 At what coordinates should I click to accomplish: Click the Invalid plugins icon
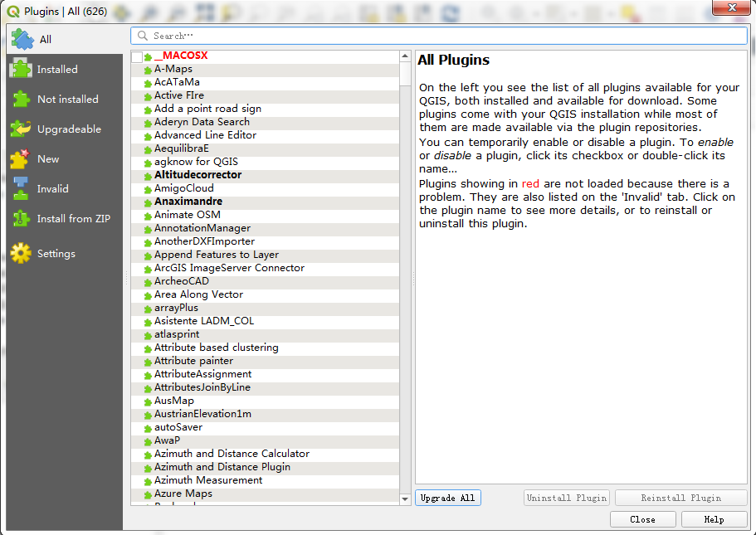pyautogui.click(x=21, y=189)
